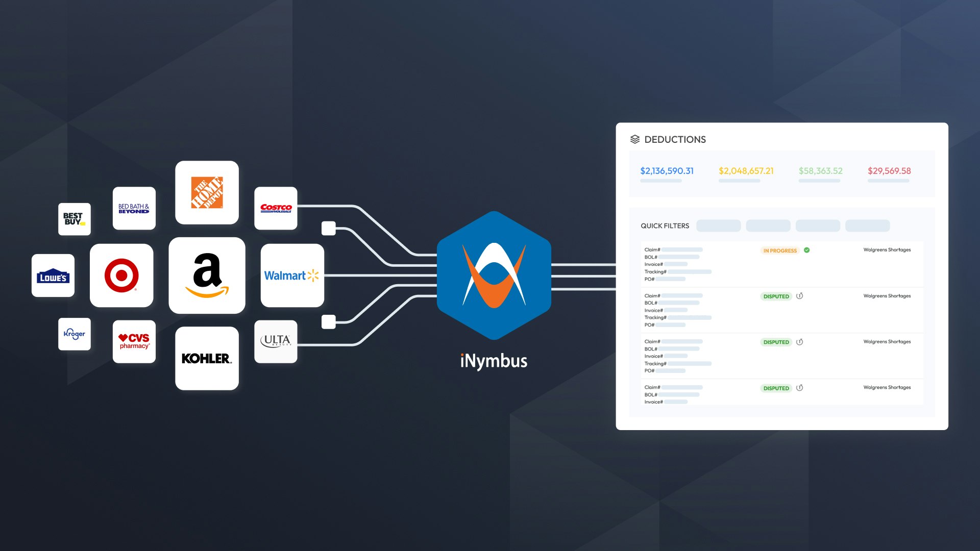Click the iNymbus hexagon logo
This screenshot has height=551, width=980.
494,275
